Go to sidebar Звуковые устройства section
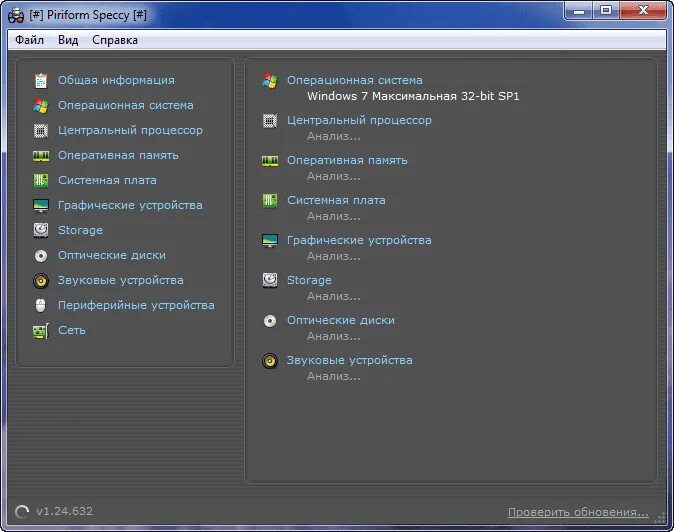Screen dimensions: 674x532 click(x=121, y=280)
